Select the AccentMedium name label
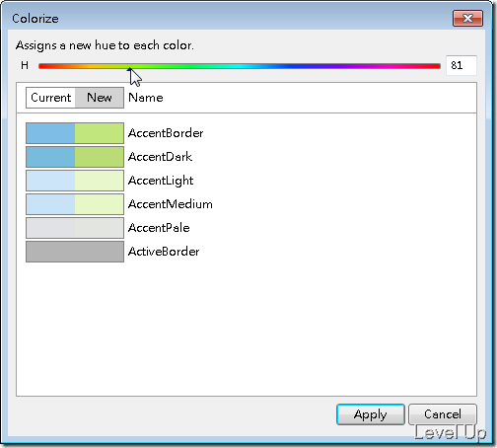 pyautogui.click(x=171, y=204)
